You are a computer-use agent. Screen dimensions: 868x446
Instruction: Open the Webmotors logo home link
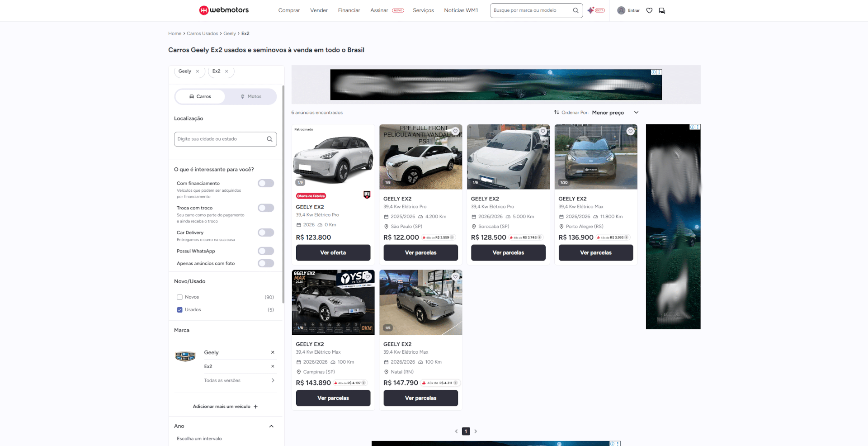(x=224, y=10)
